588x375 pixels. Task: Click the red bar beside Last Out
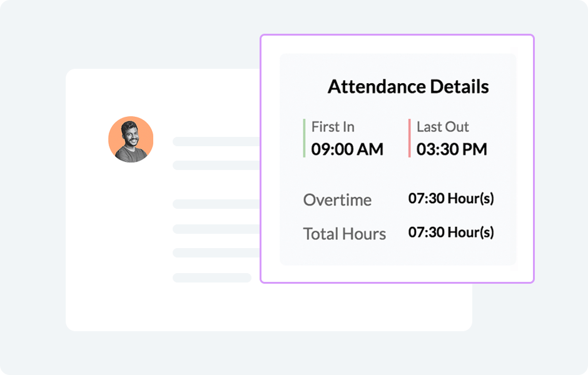click(x=410, y=138)
